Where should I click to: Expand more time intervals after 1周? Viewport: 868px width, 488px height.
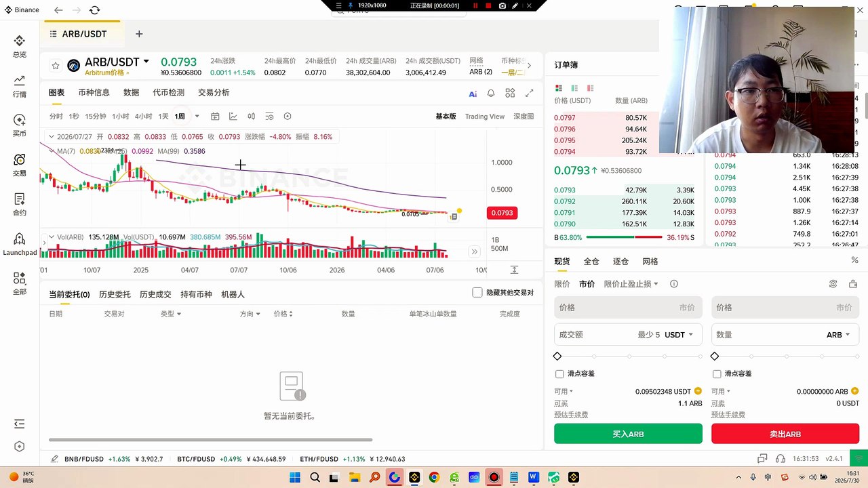coord(197,117)
